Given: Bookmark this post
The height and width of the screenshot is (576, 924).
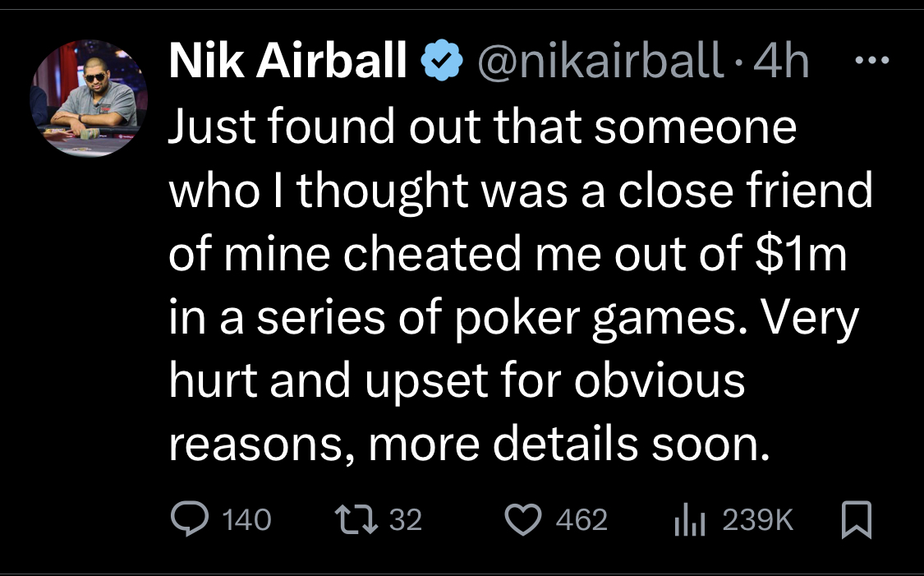Looking at the screenshot, I should (x=856, y=519).
